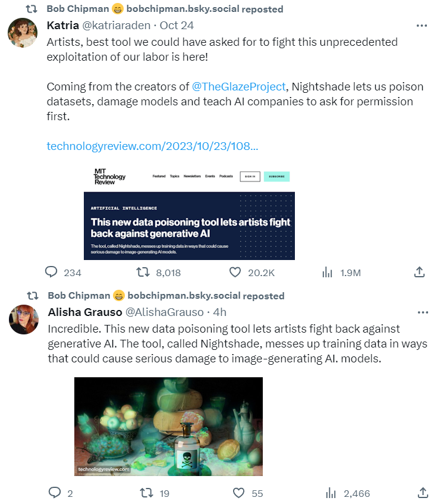The height and width of the screenshot is (504, 437).
Task: Open Katria's profile avatar
Action: point(23,33)
